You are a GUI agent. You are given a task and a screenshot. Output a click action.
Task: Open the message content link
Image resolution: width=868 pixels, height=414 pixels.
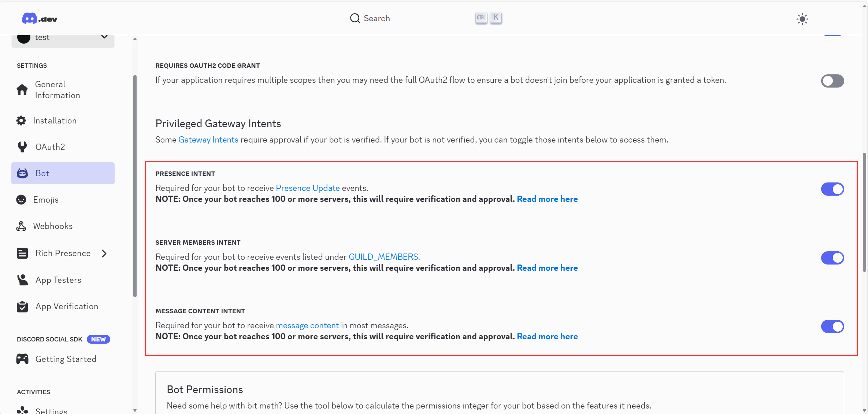307,325
